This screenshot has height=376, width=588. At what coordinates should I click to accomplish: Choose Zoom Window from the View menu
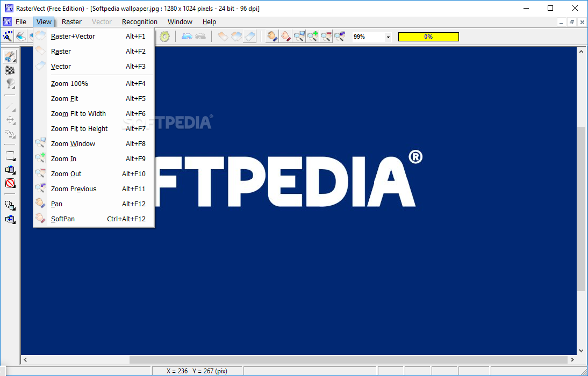[94, 143]
